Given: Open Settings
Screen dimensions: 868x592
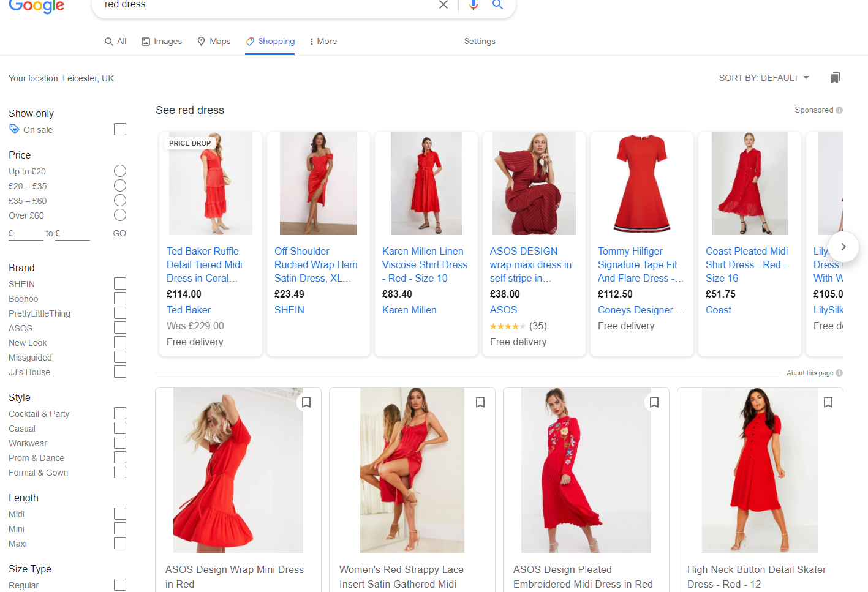Looking at the screenshot, I should pyautogui.click(x=480, y=41).
